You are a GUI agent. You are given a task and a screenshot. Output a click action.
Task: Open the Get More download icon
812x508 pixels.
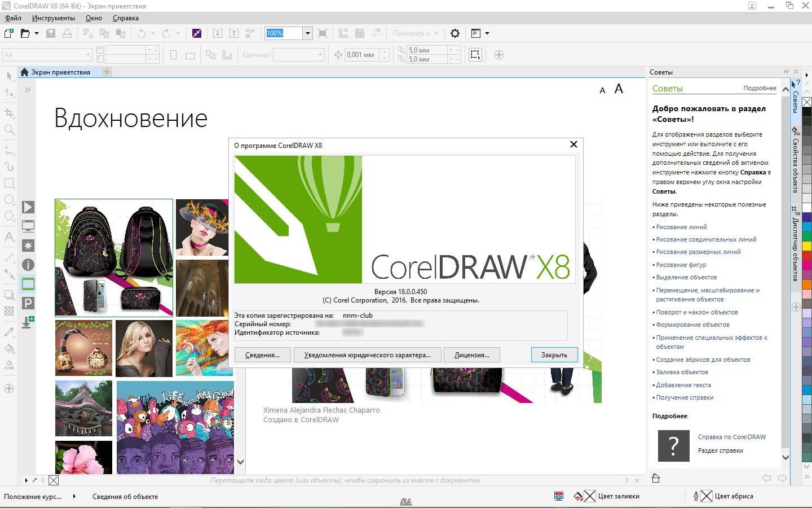tap(28, 322)
